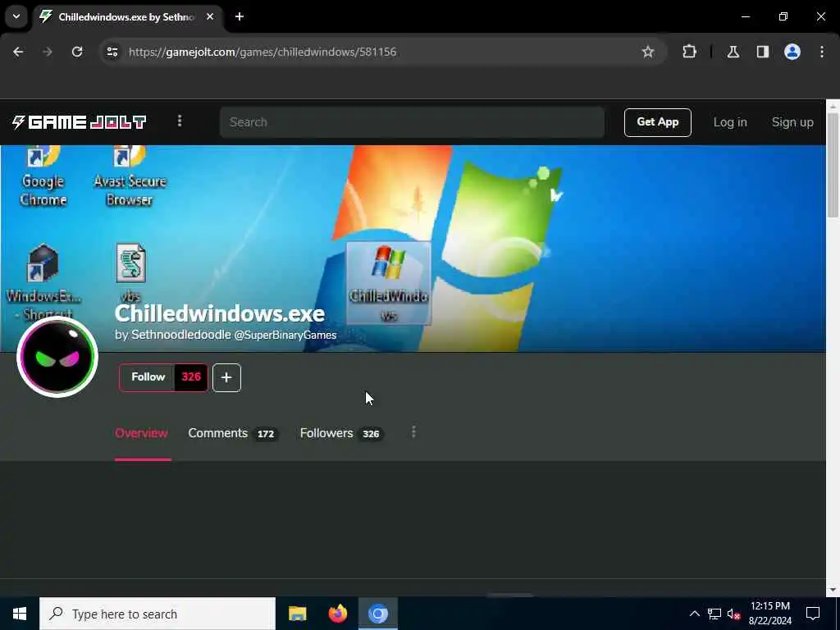This screenshot has height=630, width=840.
Task: Click the page vertical scrollbar thumb
Action: tap(833, 165)
